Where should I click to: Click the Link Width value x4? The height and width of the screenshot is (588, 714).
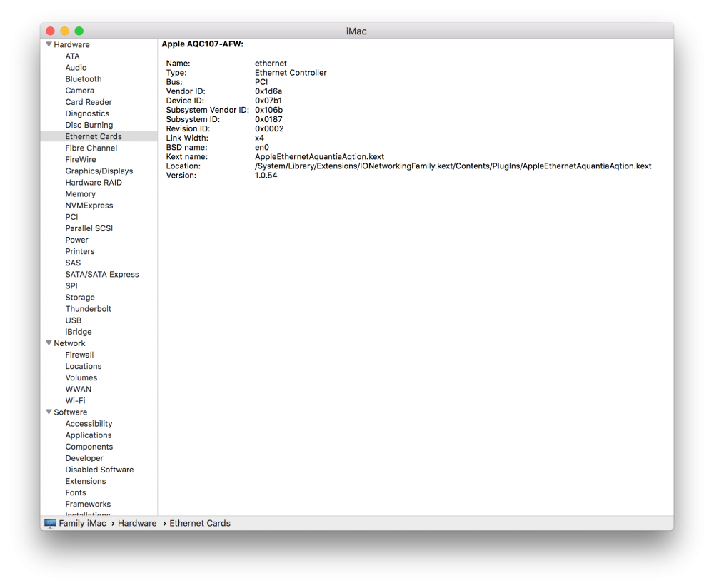tap(259, 138)
